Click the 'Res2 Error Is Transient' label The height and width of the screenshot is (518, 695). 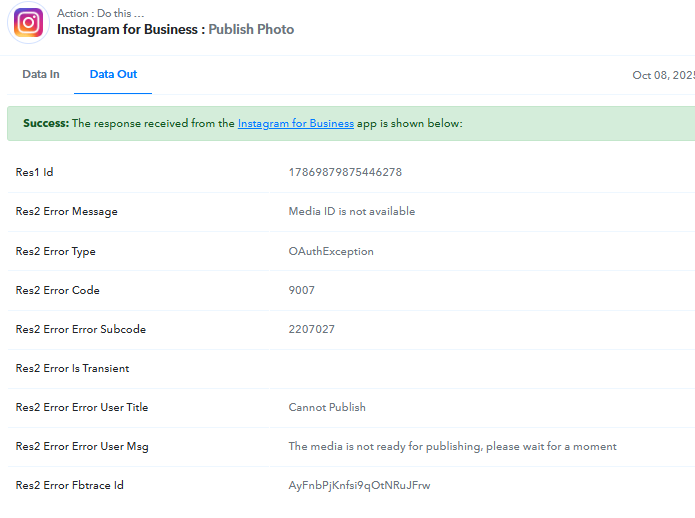(72, 368)
